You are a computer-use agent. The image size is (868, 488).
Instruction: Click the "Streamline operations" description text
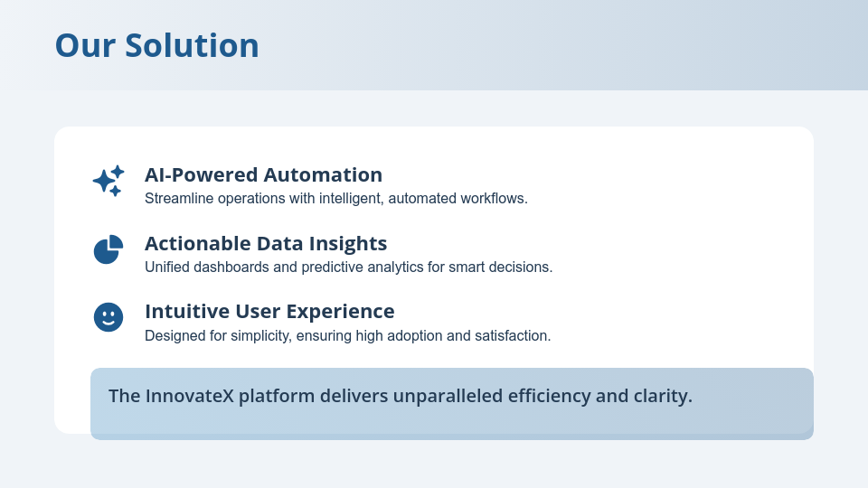pos(335,198)
